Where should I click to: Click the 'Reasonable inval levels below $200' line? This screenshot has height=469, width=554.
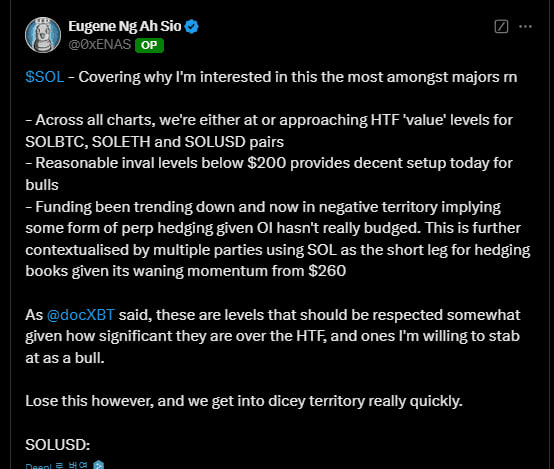tap(269, 163)
